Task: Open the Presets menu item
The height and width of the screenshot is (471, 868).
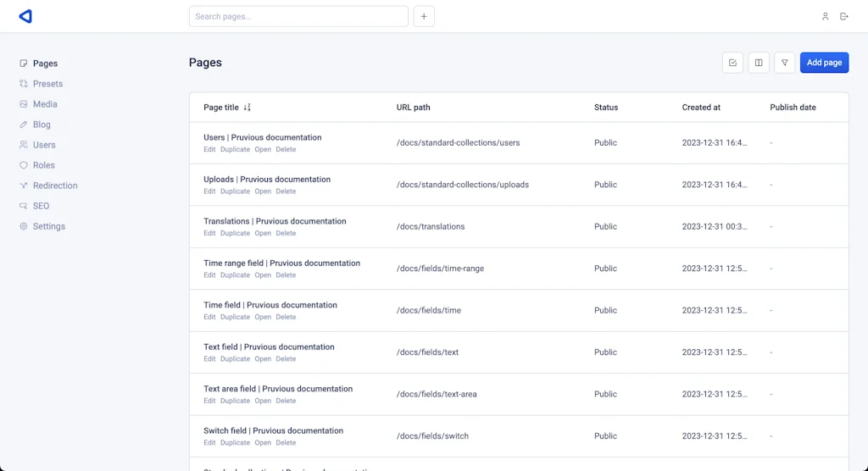Action: (47, 84)
